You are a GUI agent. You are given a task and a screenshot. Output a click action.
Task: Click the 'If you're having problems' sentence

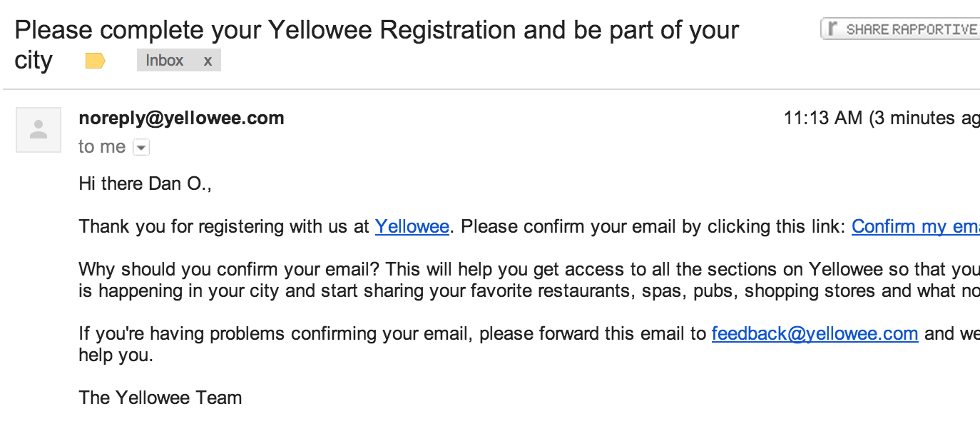point(392,334)
